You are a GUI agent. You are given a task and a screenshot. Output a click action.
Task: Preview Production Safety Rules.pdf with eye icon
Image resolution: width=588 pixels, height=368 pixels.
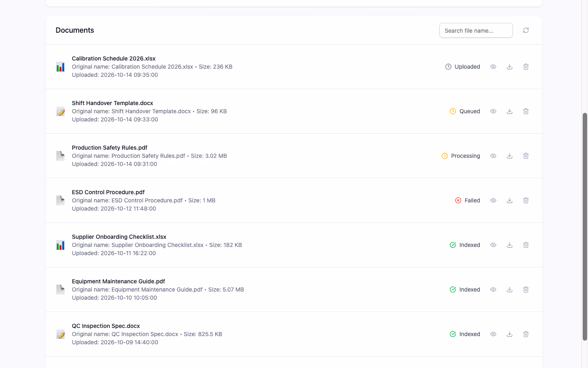[x=493, y=156]
